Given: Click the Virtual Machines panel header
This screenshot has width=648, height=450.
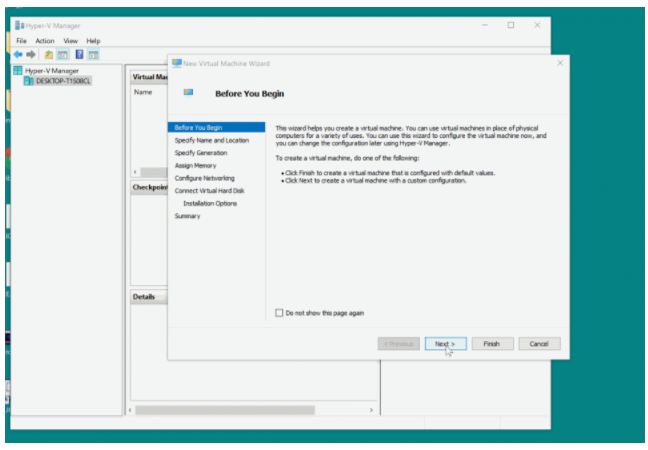Looking at the screenshot, I should point(150,77).
